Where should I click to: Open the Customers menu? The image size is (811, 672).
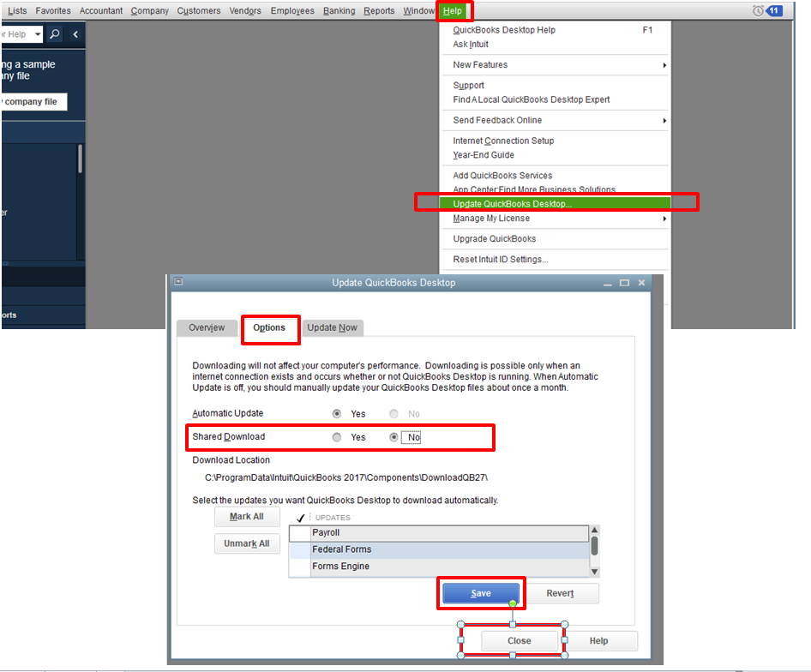pos(199,11)
